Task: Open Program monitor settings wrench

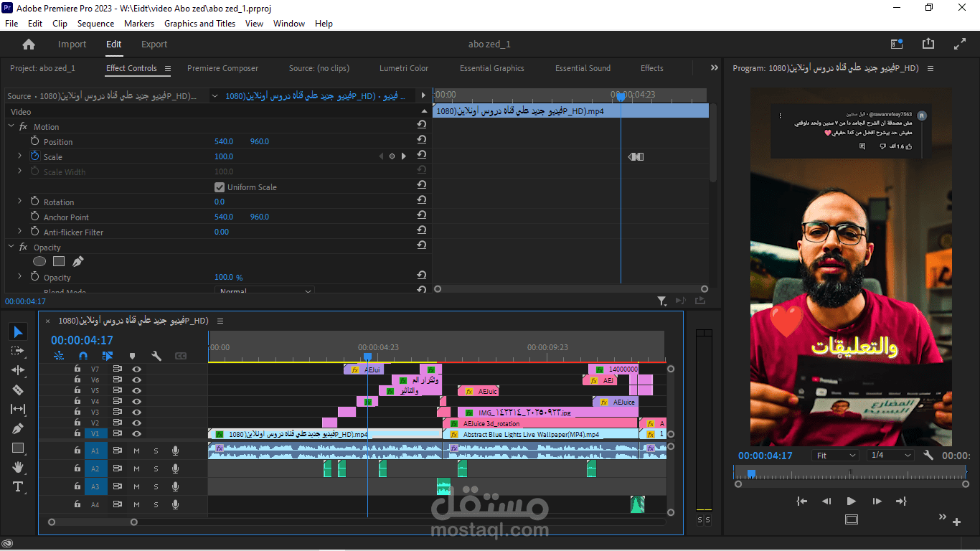Action: pos(928,456)
